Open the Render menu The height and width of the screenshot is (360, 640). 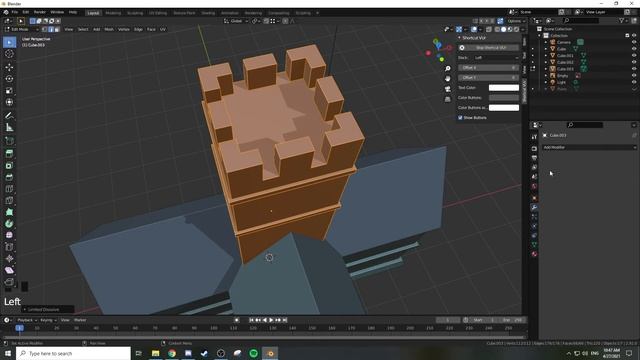click(40, 12)
